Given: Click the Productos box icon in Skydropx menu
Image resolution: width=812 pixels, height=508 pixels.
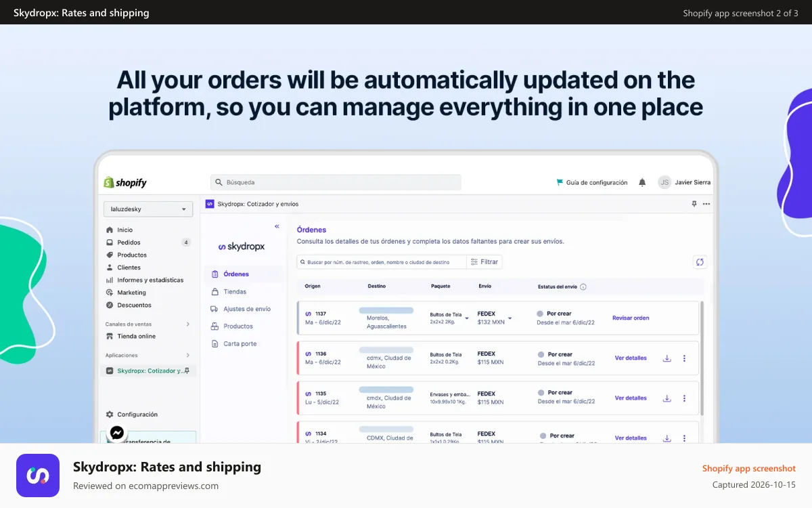Looking at the screenshot, I should click(x=215, y=326).
